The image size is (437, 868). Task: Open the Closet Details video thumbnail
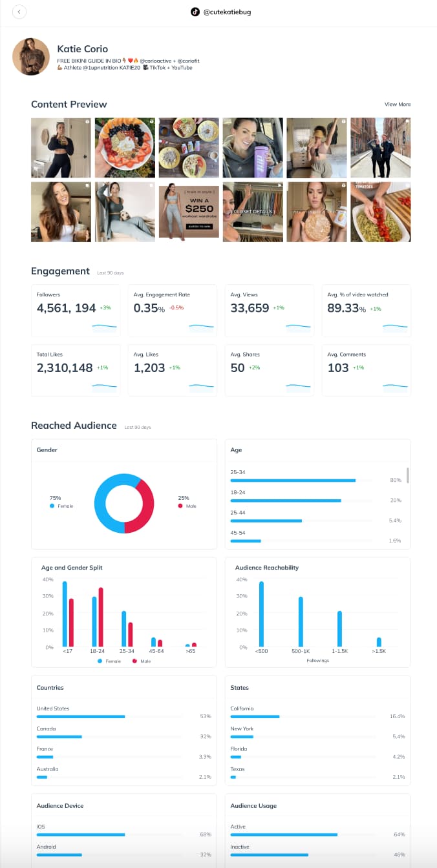(x=253, y=212)
